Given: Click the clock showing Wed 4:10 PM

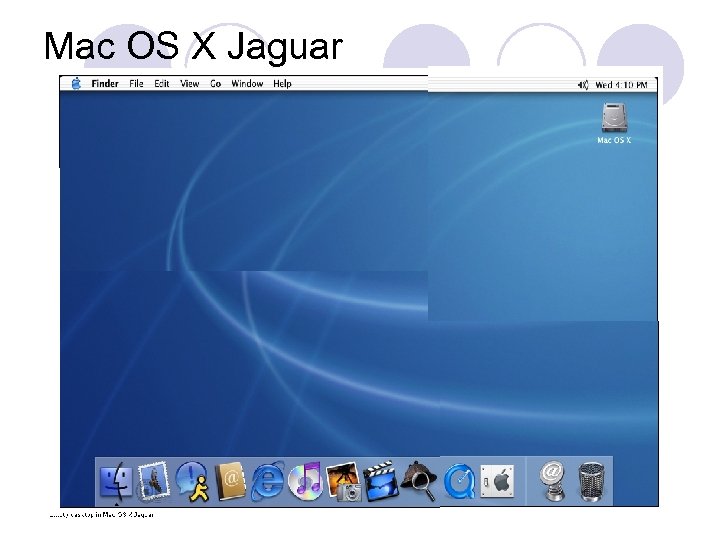Looking at the screenshot, I should pyautogui.click(x=621, y=85).
